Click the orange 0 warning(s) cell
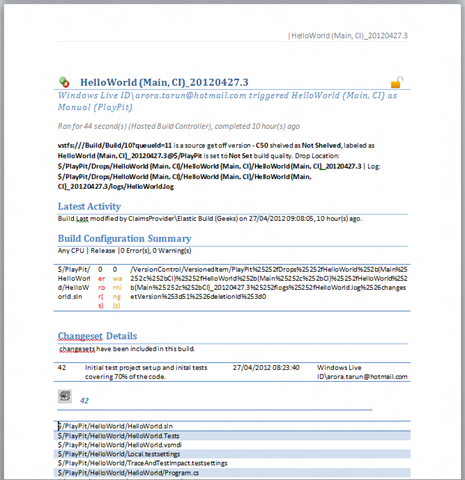465x480 pixels. [x=117, y=287]
